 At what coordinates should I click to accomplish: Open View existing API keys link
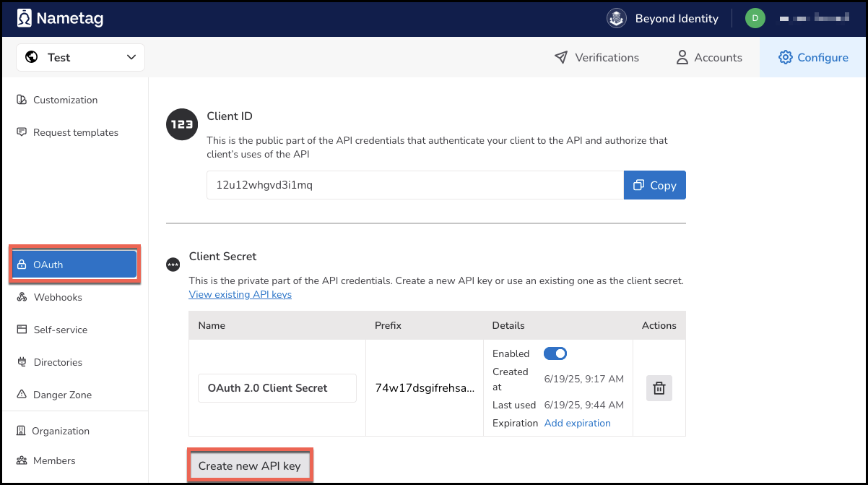240,294
